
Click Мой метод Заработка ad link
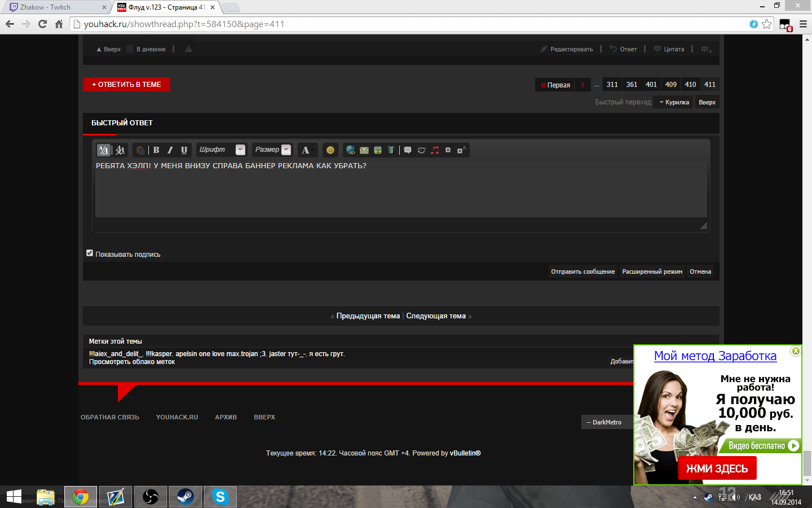(715, 356)
